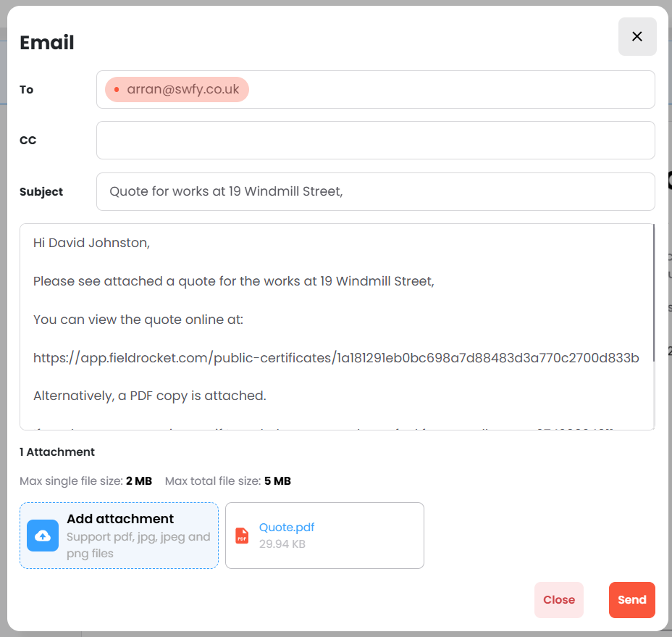
Task: Click the cloud upload icon
Action: click(43, 536)
